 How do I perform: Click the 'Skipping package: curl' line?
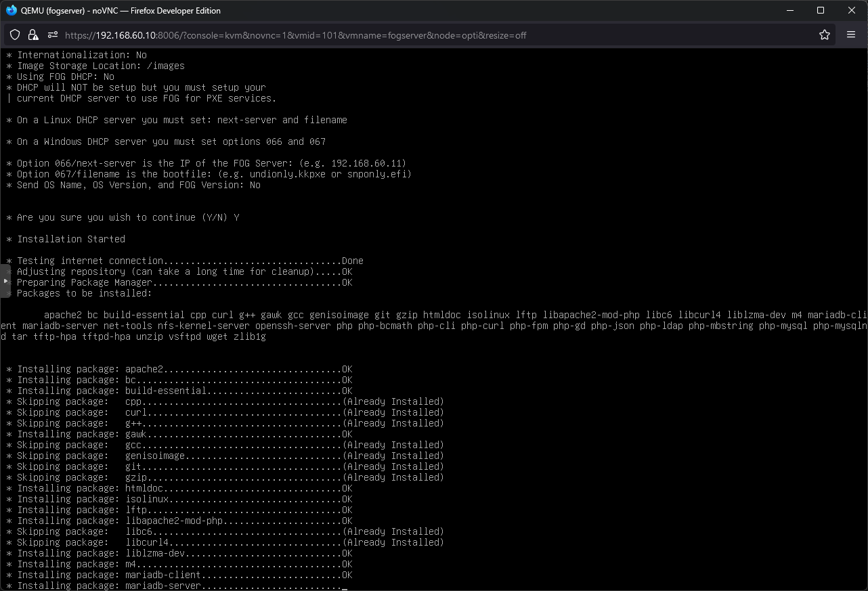(x=225, y=412)
